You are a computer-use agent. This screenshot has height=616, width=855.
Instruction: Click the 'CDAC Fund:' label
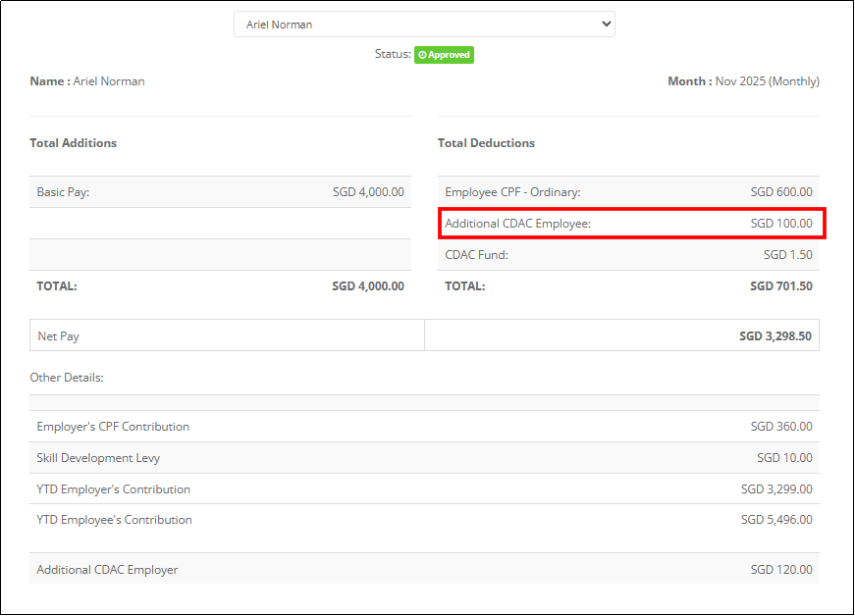[x=476, y=255]
